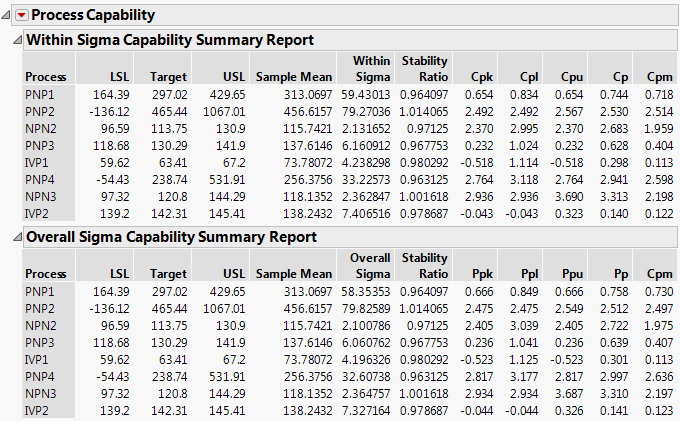Click the Stability Ratio header in Within table
Screen dimensions: 680x421
[x=424, y=69]
